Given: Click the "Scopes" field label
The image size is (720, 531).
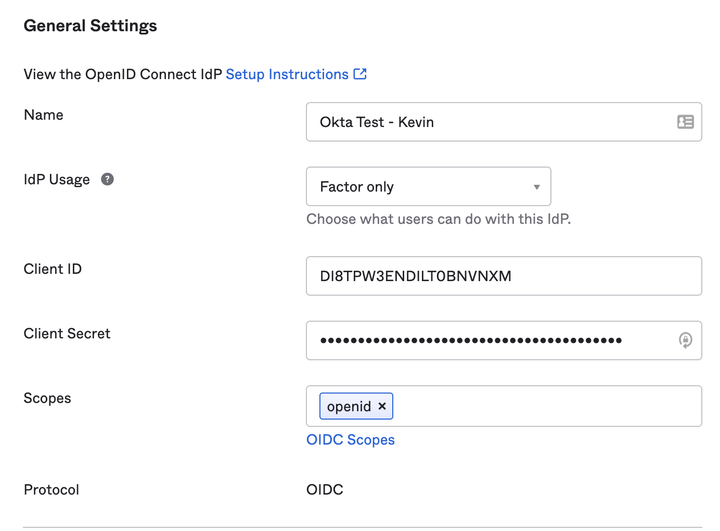Looking at the screenshot, I should click(x=47, y=398).
